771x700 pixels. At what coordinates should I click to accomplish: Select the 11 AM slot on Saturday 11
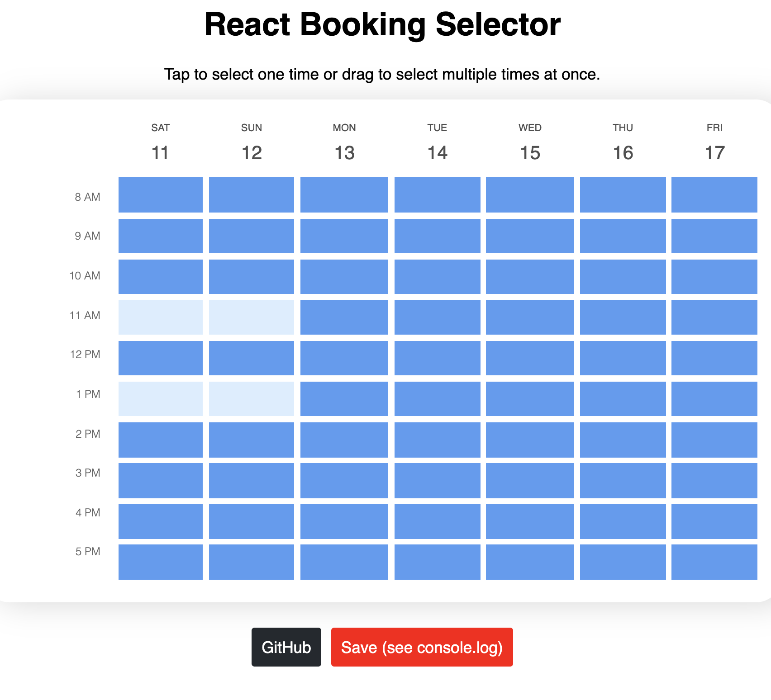pos(160,316)
